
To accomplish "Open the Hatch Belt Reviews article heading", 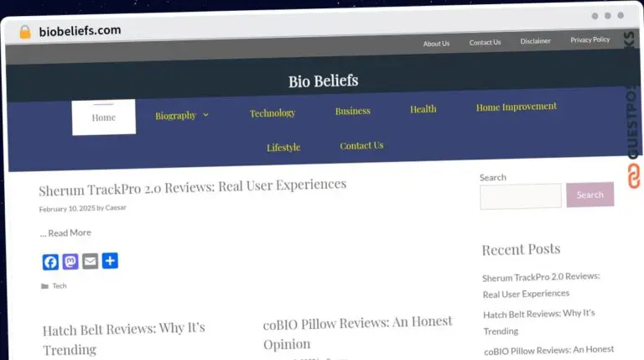I will (x=123, y=339).
